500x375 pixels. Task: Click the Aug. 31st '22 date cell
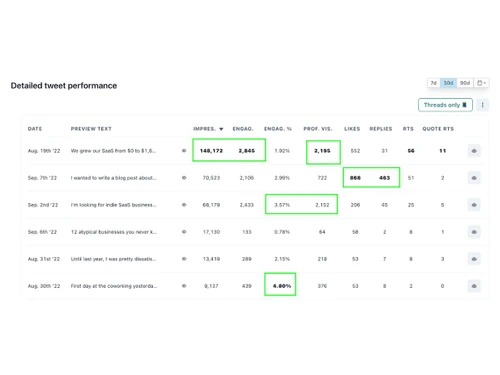click(x=44, y=259)
